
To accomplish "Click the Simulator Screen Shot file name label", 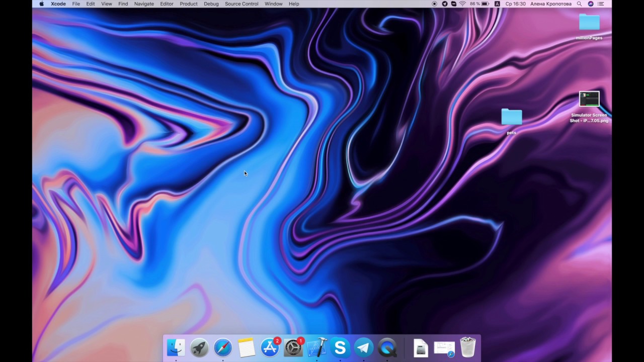I will [589, 118].
